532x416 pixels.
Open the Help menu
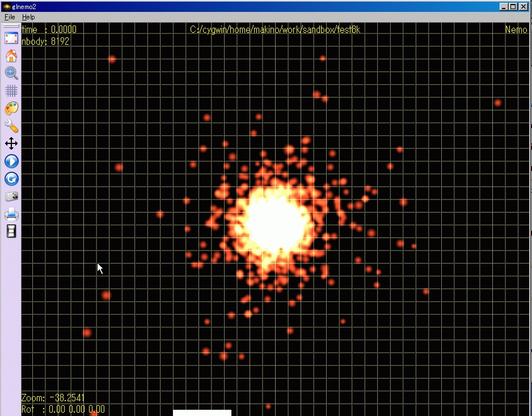pyautogui.click(x=28, y=18)
